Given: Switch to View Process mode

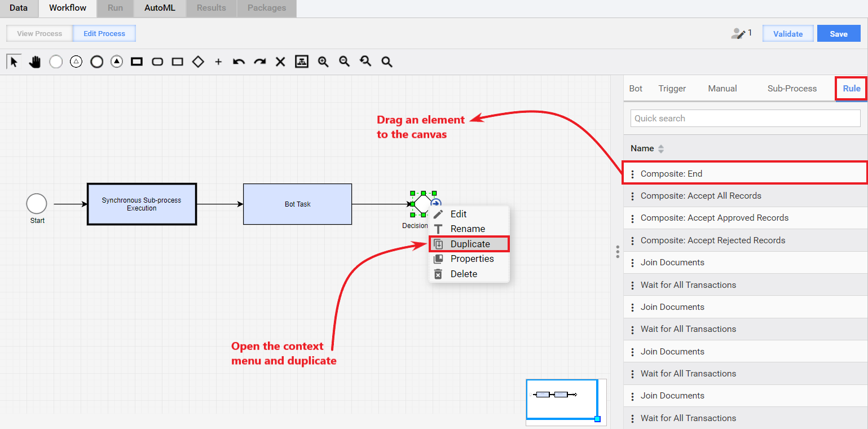Looking at the screenshot, I should click(x=39, y=33).
